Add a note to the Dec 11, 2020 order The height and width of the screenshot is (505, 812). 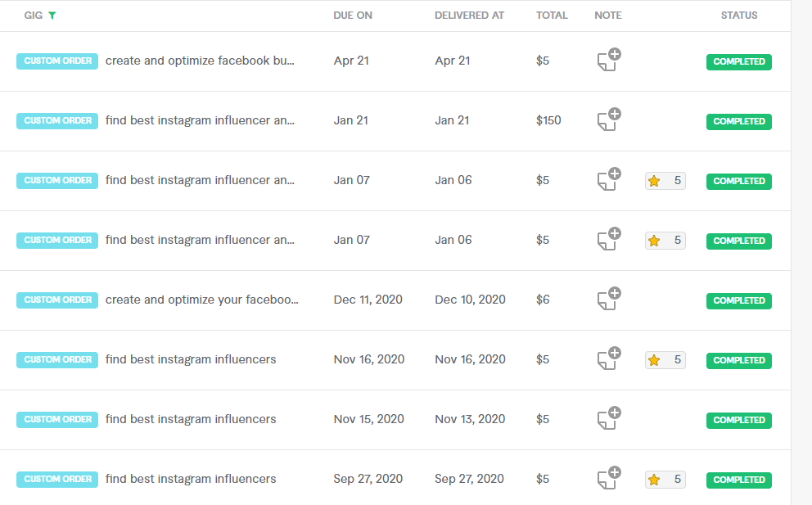coord(609,299)
